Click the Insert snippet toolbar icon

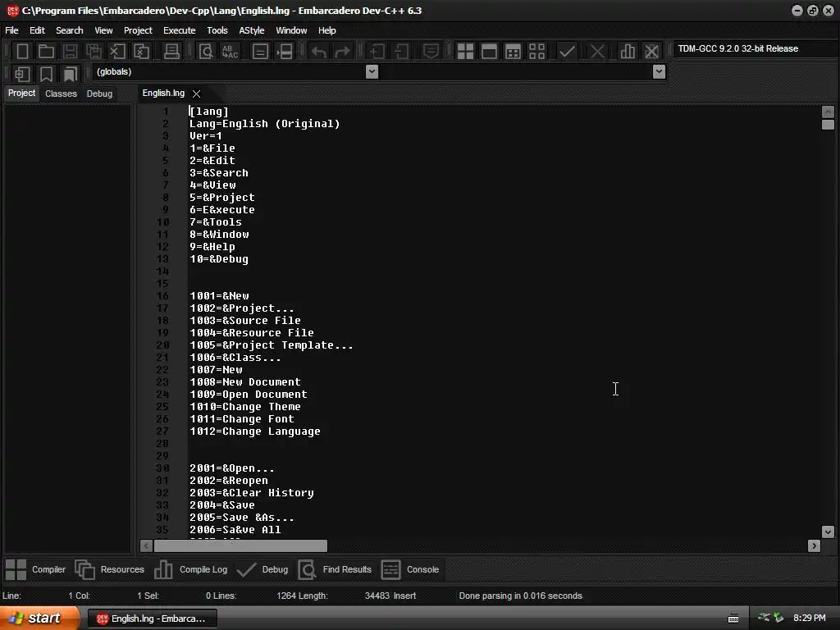(22, 73)
